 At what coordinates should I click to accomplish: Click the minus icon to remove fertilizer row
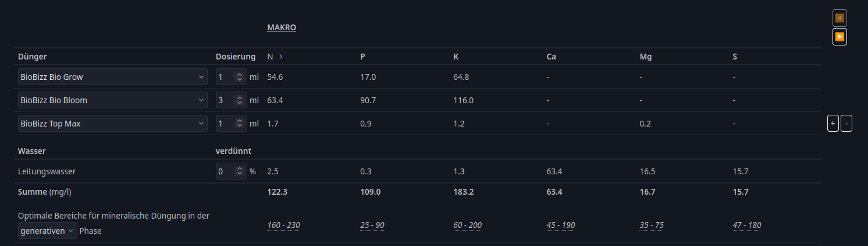846,124
